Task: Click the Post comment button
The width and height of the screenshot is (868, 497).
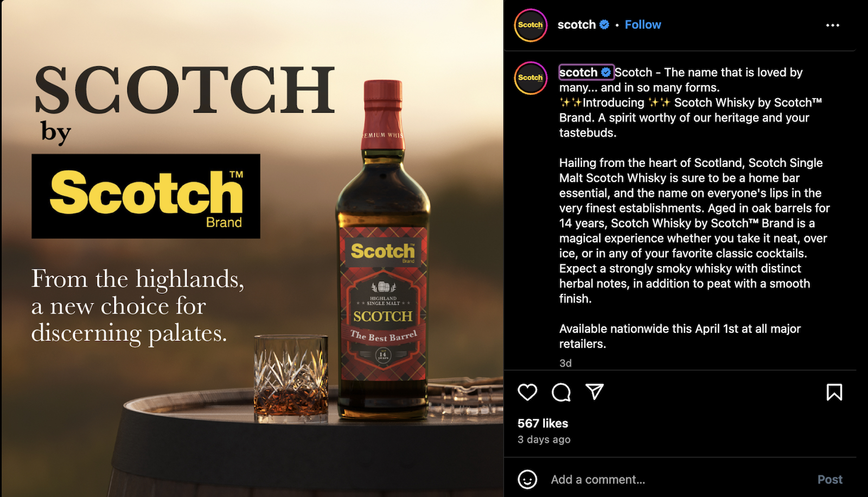Action: click(830, 480)
